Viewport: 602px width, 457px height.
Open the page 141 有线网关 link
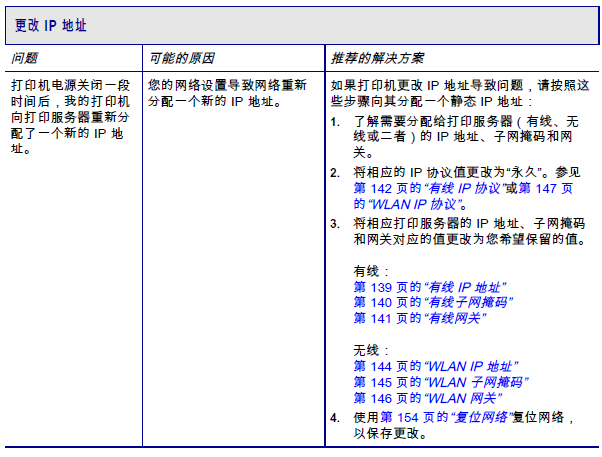(420, 318)
